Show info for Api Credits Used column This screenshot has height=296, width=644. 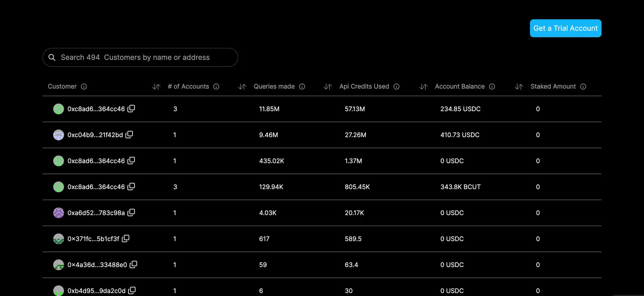point(396,87)
